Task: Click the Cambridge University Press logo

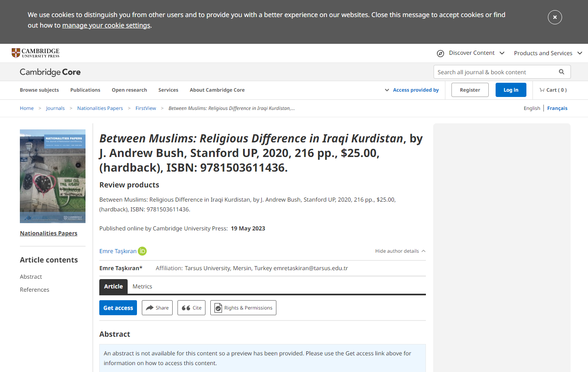Action: 36,53
